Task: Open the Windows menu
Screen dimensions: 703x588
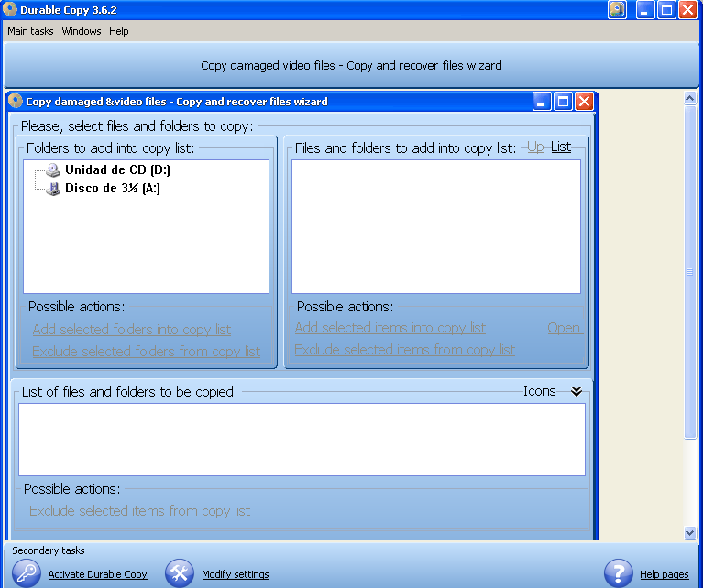Action: [82, 31]
